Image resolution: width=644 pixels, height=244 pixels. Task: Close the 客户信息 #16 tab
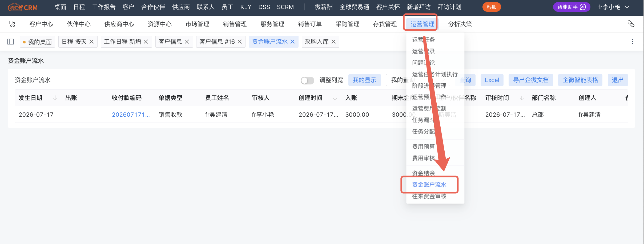tap(240, 42)
